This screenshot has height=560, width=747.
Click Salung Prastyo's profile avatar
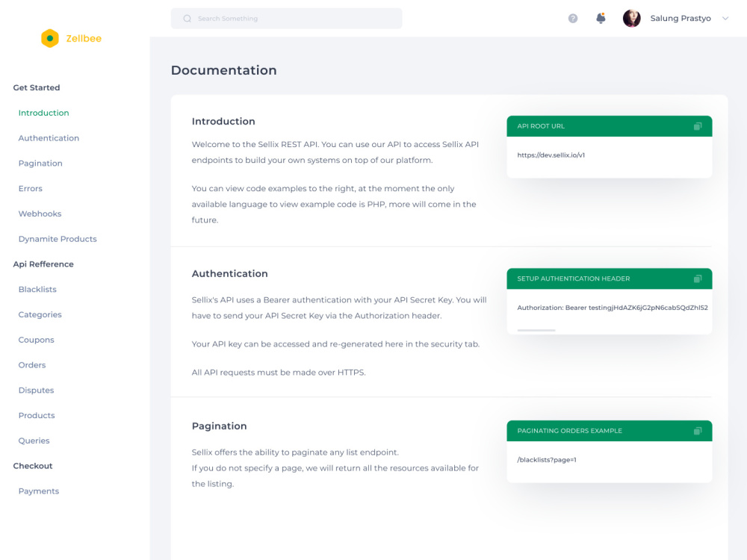click(x=632, y=18)
